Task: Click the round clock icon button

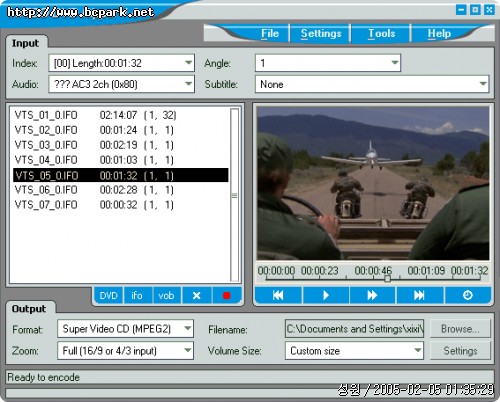Action: tap(468, 295)
